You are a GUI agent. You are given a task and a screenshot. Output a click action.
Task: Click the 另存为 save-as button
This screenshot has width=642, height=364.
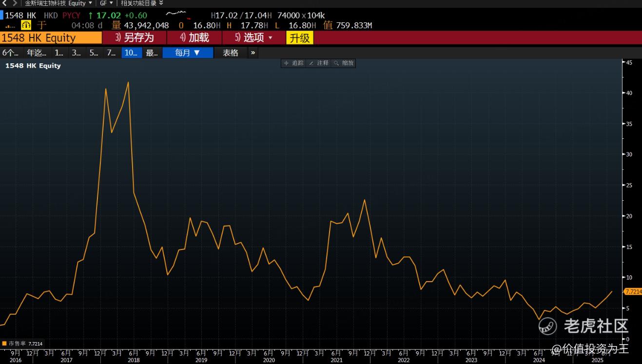coord(135,38)
